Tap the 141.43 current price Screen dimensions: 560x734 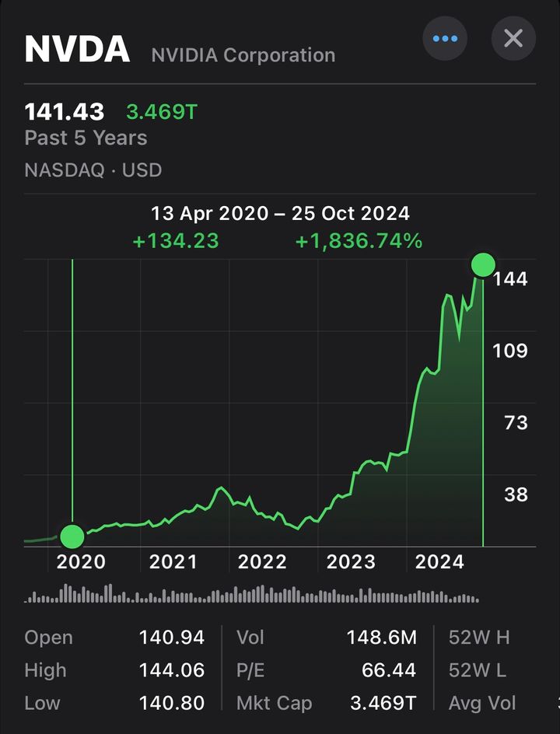(64, 112)
